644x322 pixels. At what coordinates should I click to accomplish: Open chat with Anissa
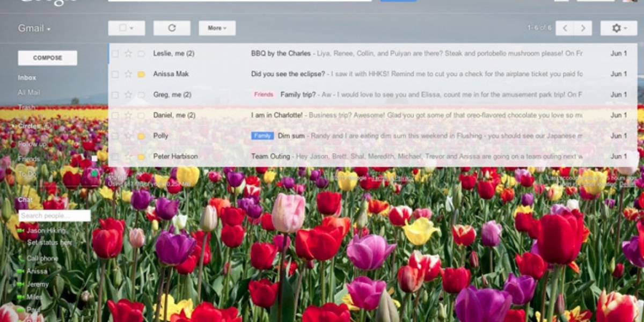(x=37, y=272)
